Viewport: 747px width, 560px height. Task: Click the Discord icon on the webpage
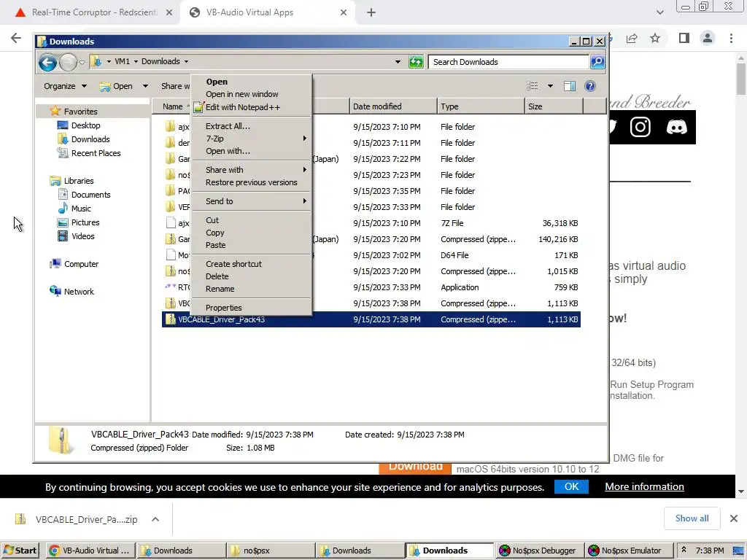pyautogui.click(x=676, y=127)
